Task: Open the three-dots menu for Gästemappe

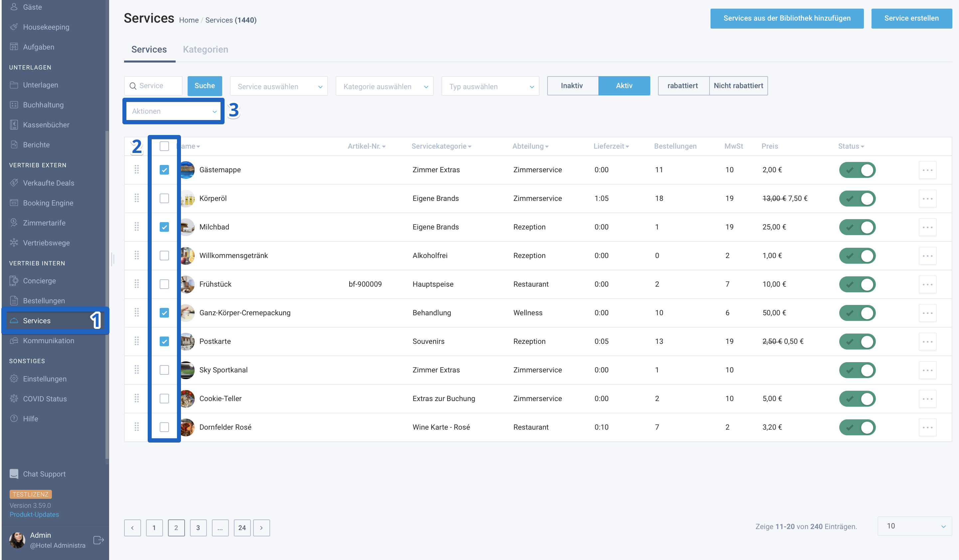Action: pos(927,170)
